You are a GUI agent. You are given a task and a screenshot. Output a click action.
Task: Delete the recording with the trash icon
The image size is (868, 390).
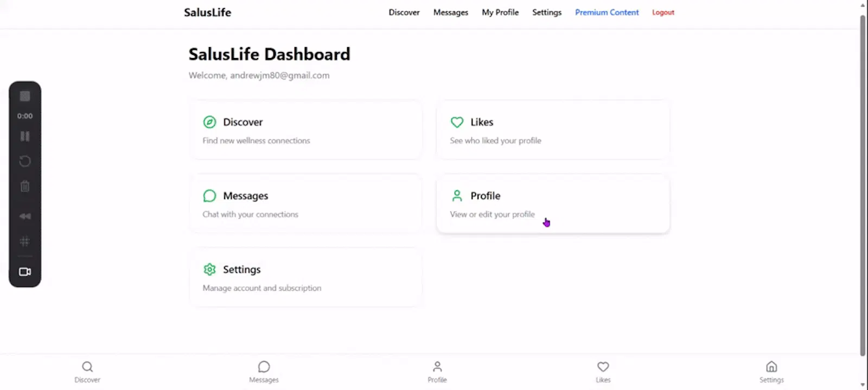(x=25, y=187)
